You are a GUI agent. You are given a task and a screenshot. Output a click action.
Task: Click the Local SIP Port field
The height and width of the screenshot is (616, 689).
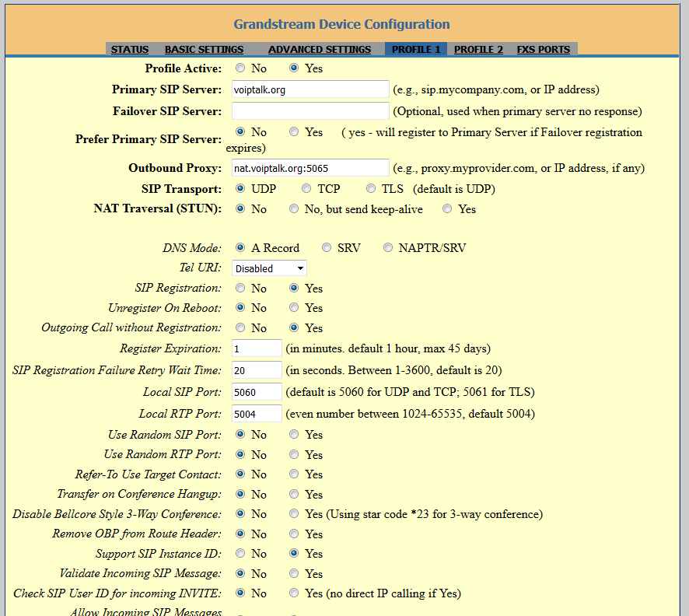(x=257, y=392)
